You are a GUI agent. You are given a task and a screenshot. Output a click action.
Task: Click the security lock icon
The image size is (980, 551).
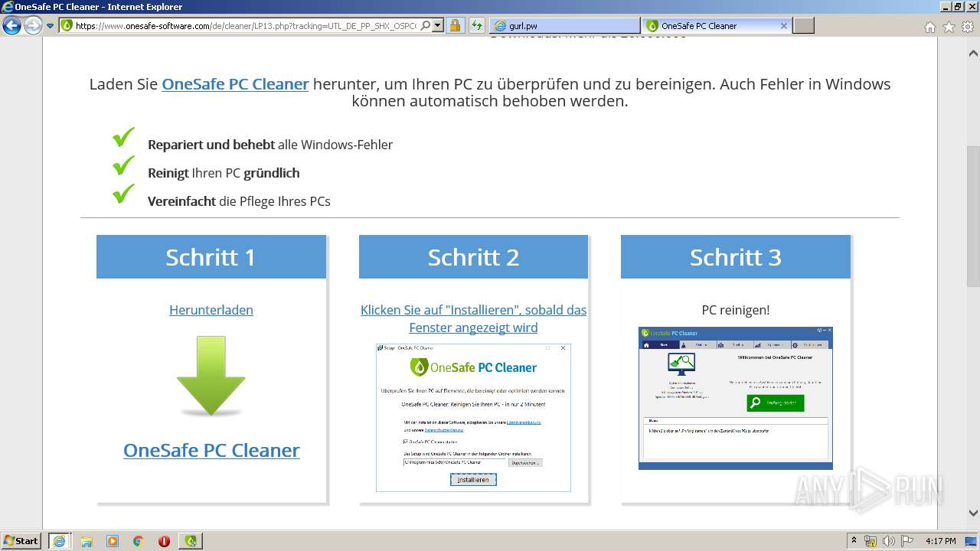pos(455,25)
